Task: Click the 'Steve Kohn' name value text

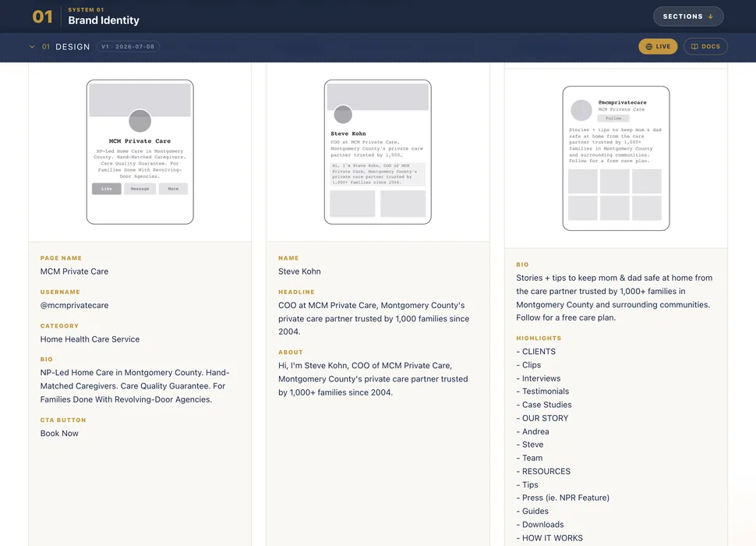Action: [299, 271]
